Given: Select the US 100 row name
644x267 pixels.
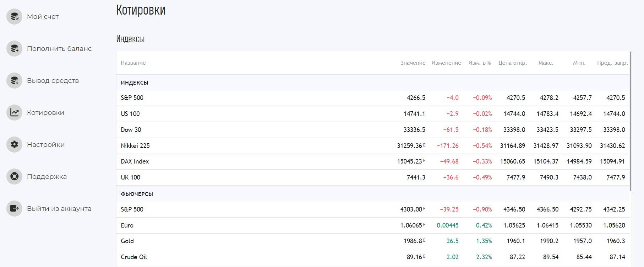Looking at the screenshot, I should coord(130,114).
